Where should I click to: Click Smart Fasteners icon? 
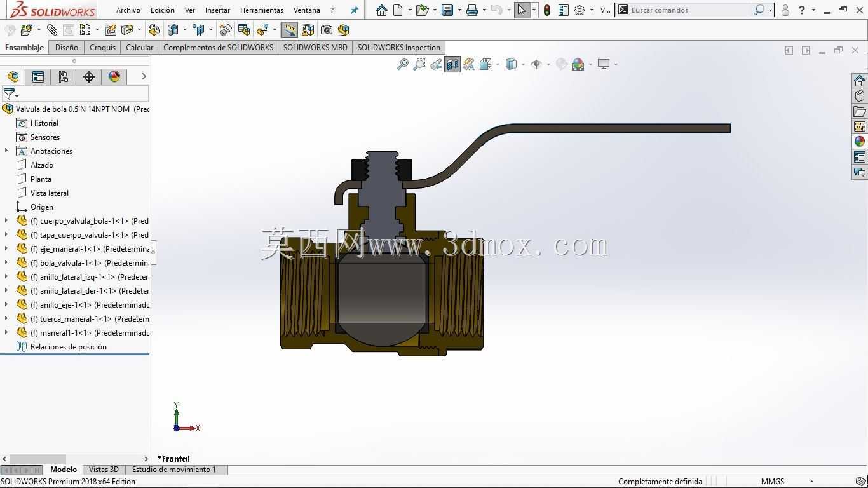click(x=111, y=30)
